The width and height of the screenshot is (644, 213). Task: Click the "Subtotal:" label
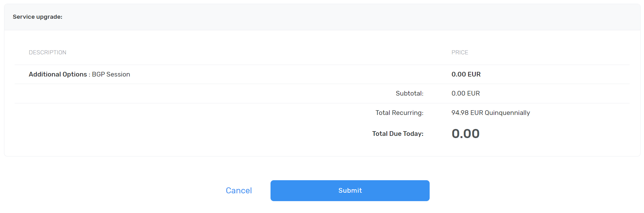(x=409, y=93)
